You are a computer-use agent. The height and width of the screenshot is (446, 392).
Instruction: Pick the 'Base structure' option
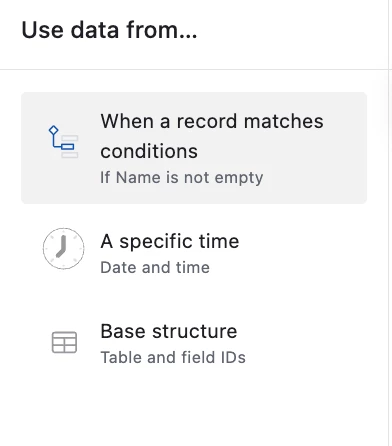tap(194, 343)
